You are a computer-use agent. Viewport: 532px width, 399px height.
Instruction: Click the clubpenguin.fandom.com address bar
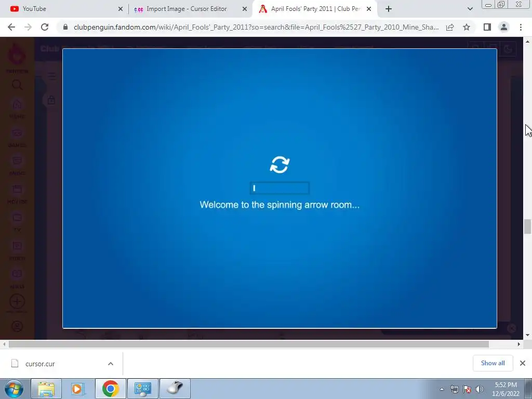(256, 27)
